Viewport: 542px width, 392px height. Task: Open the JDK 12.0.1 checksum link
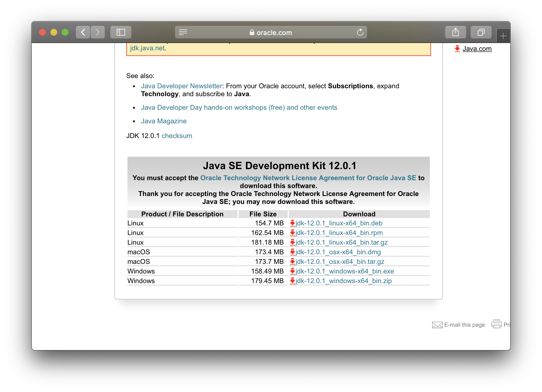click(177, 136)
